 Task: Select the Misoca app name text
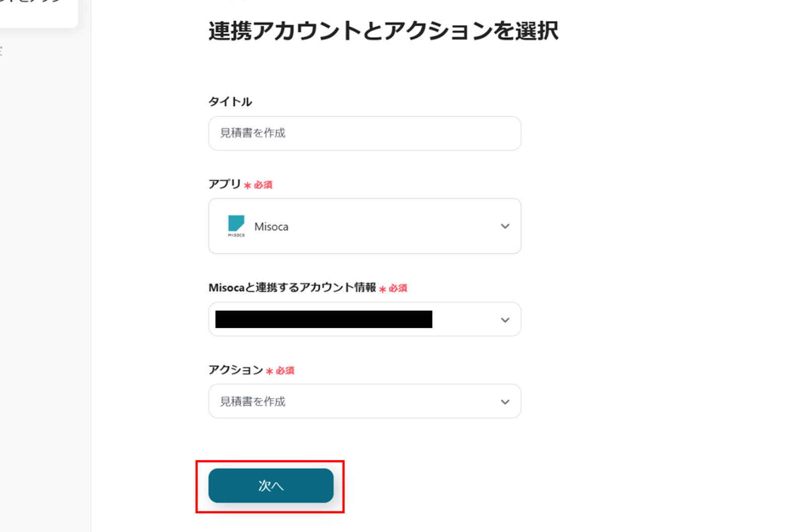click(x=272, y=227)
